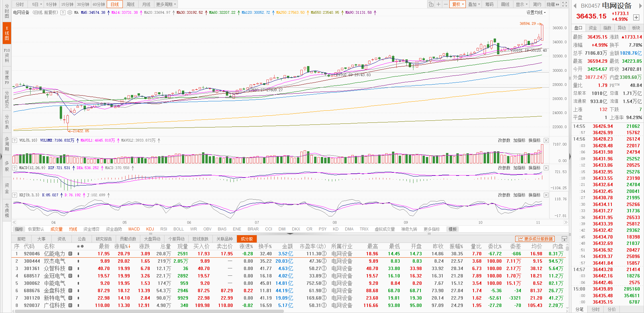Image resolution: width=644 pixels, height=313 pixels.
Task: Close the MACD indicator panel
Action: [546, 168]
